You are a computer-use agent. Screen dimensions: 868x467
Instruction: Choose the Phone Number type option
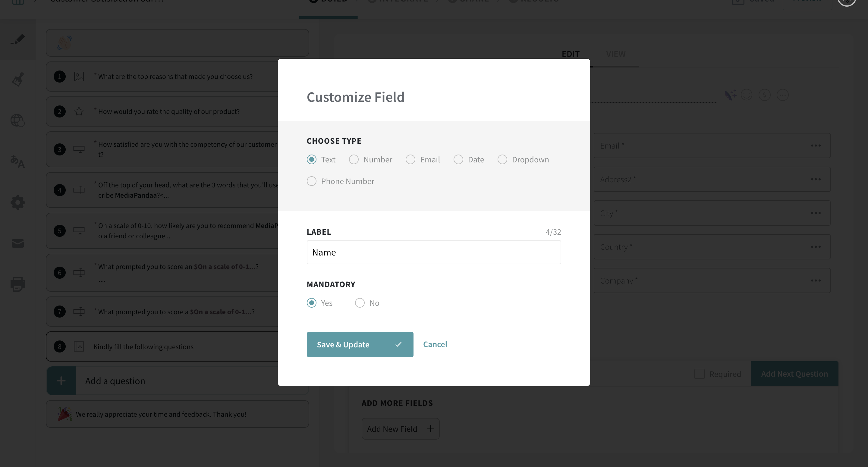tap(312, 181)
